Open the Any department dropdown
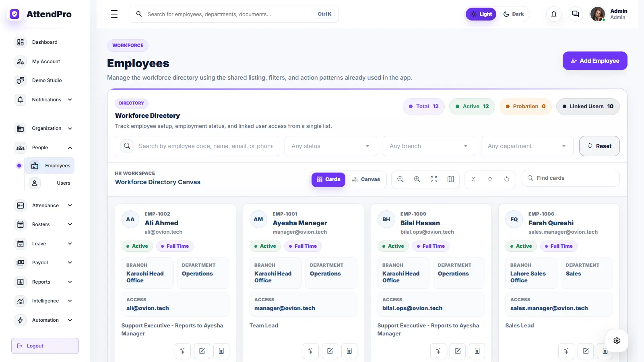The image size is (644, 362). [527, 146]
